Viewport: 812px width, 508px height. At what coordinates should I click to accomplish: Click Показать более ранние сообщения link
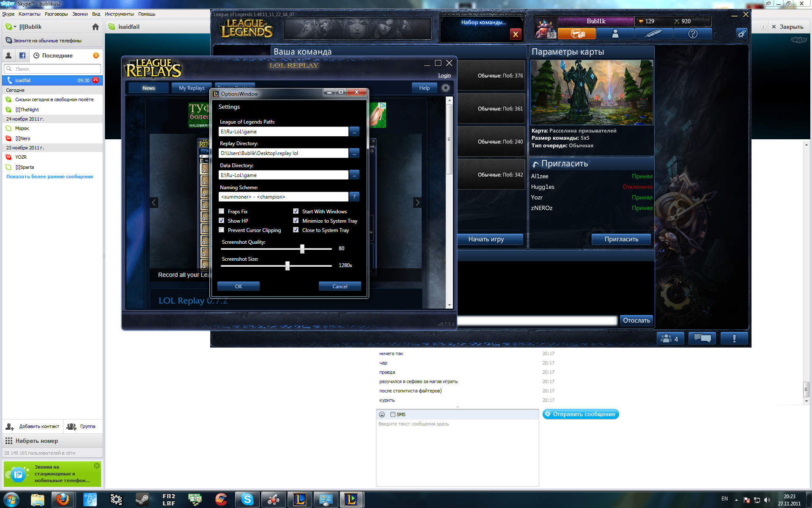pos(49,177)
